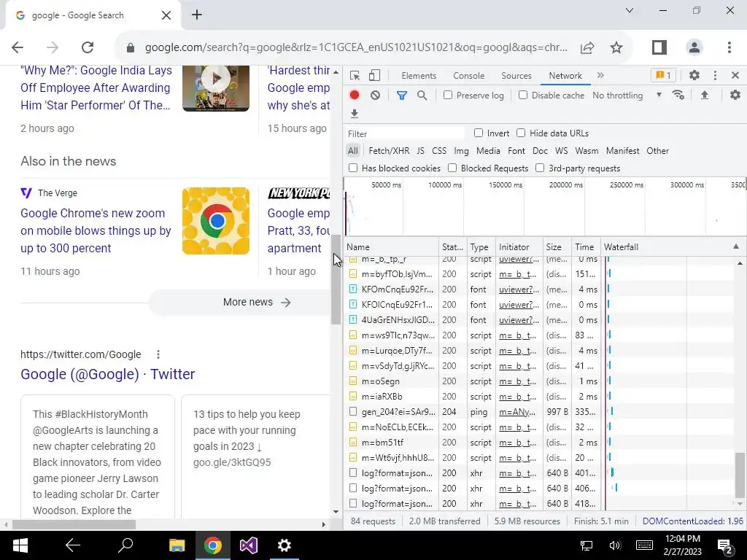Check Hide data URLs checkbox
This screenshot has height=560, width=747.
(521, 133)
